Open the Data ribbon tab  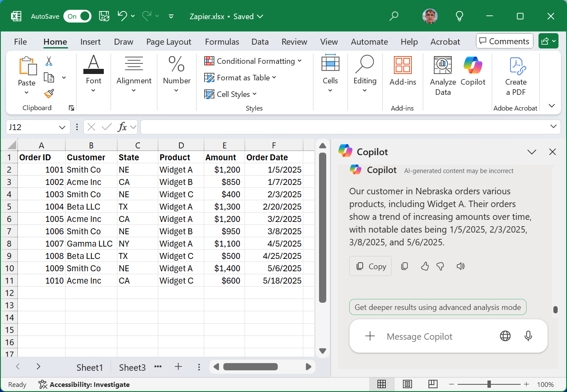[x=260, y=42]
